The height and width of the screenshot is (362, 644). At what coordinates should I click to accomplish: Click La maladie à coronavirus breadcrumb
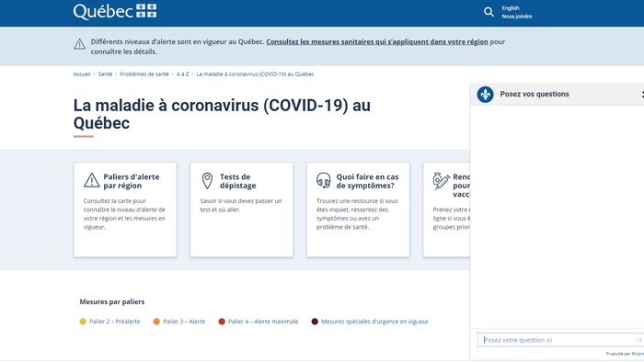255,74
